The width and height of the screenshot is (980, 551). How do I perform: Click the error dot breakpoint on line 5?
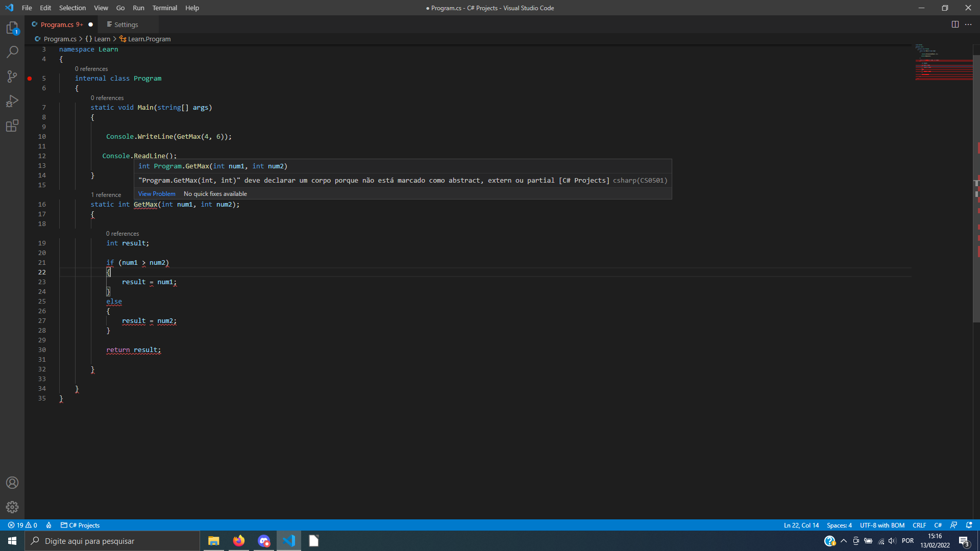(x=30, y=78)
